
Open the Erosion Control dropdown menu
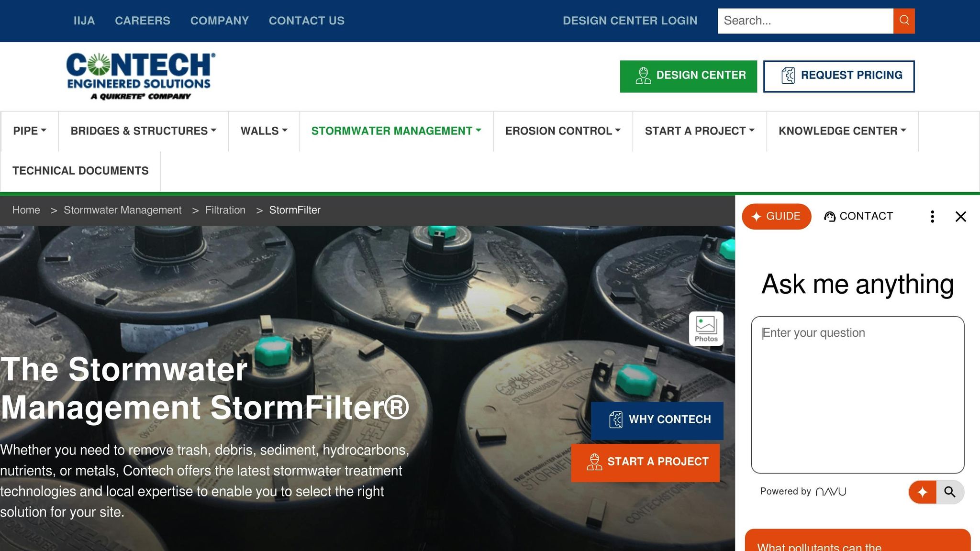tap(563, 131)
